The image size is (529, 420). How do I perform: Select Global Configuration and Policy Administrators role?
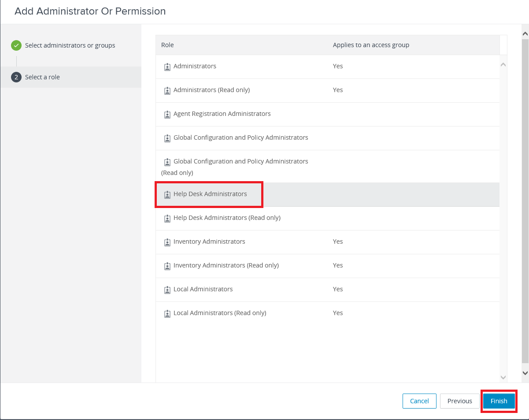[240, 138]
